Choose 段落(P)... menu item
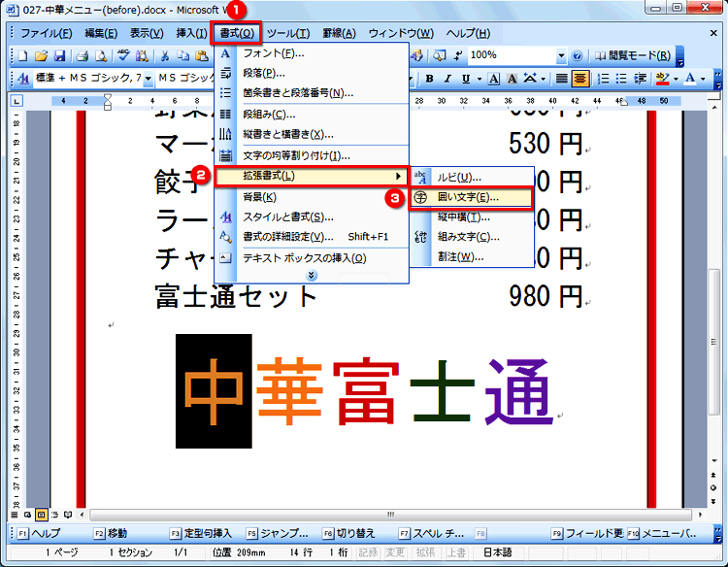 point(311,73)
